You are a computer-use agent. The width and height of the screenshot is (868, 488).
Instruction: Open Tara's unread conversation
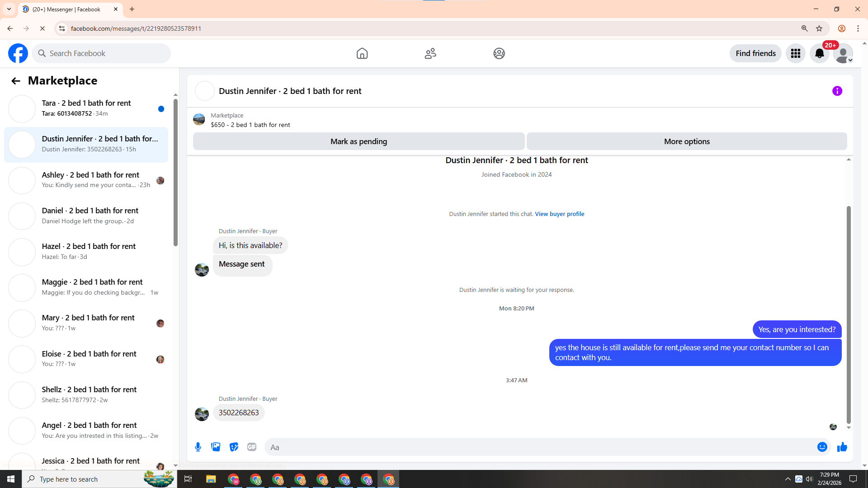click(86, 108)
